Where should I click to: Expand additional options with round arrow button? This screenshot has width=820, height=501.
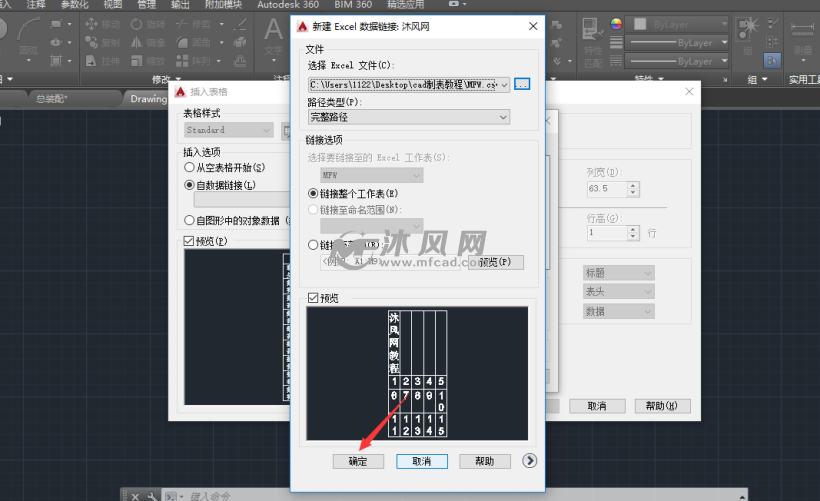[x=529, y=461]
